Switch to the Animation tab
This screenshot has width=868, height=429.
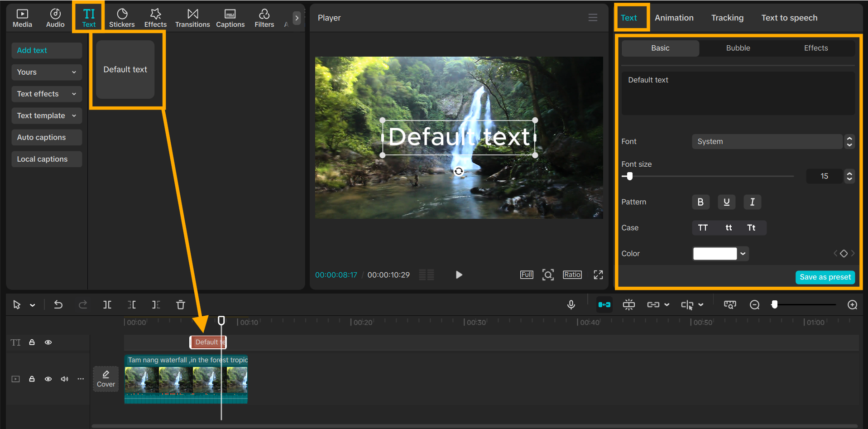674,18
